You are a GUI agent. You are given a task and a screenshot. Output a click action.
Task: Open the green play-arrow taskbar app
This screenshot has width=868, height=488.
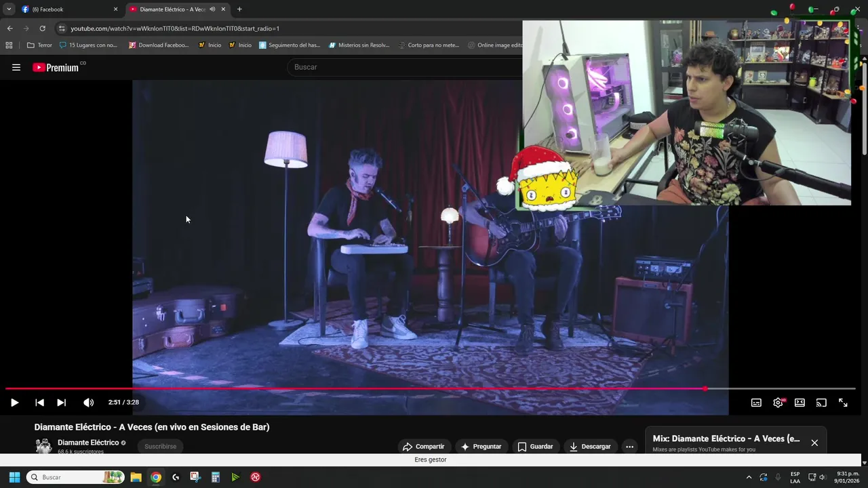pos(235,477)
